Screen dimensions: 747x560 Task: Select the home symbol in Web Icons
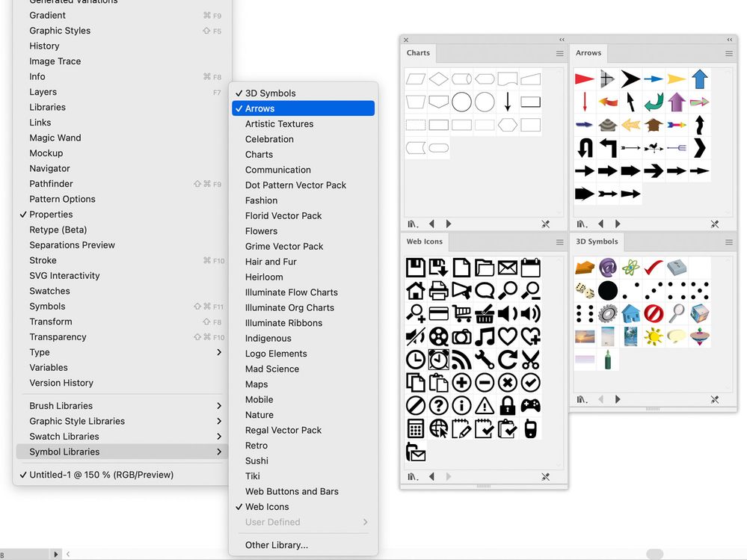pyautogui.click(x=414, y=292)
